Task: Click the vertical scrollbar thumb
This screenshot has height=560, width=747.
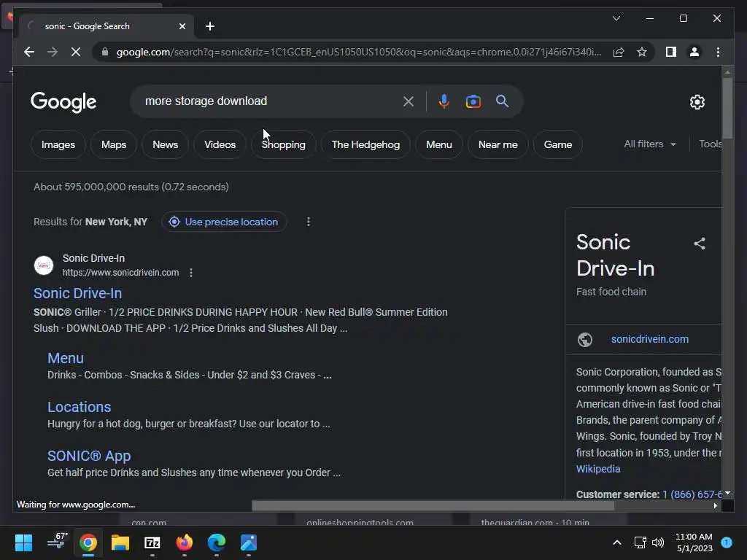Action: tap(727, 108)
